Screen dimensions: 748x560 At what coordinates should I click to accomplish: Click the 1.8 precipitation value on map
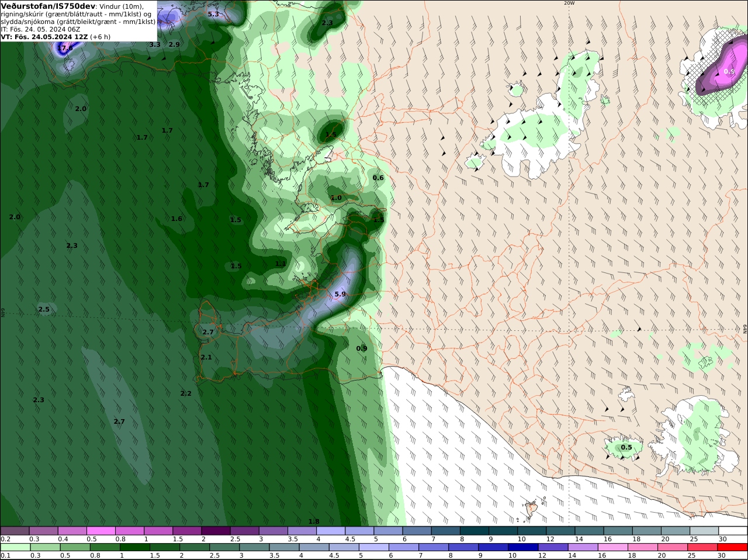(x=314, y=521)
